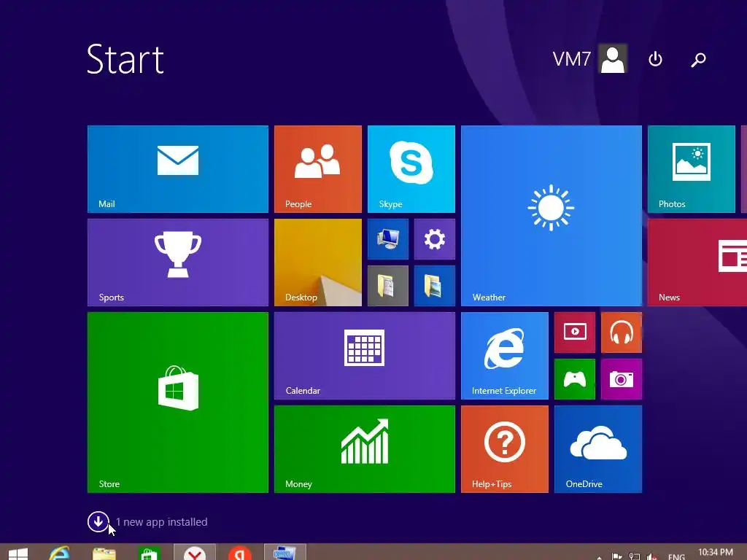This screenshot has width=747, height=560.
Task: Open File Explorer from the taskbar
Action: [104, 554]
